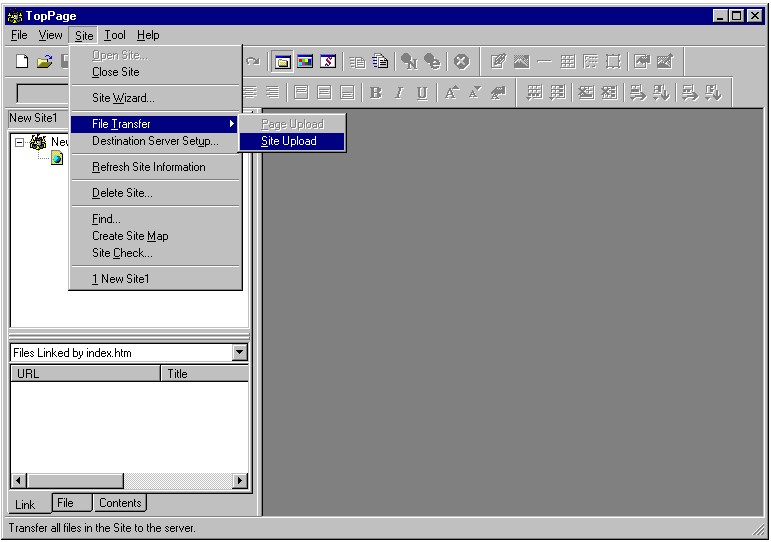Click the left scroll arrow of the link list

click(x=19, y=481)
